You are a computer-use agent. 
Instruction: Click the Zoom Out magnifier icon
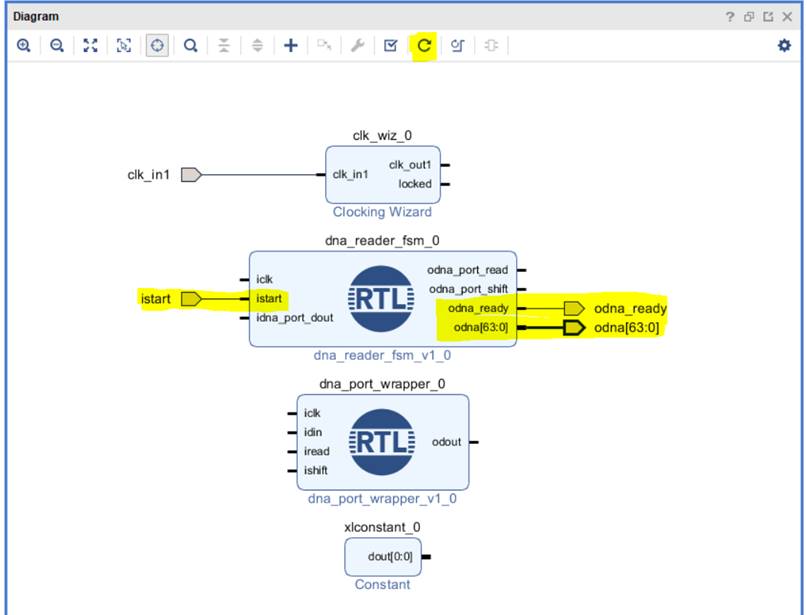(57, 45)
